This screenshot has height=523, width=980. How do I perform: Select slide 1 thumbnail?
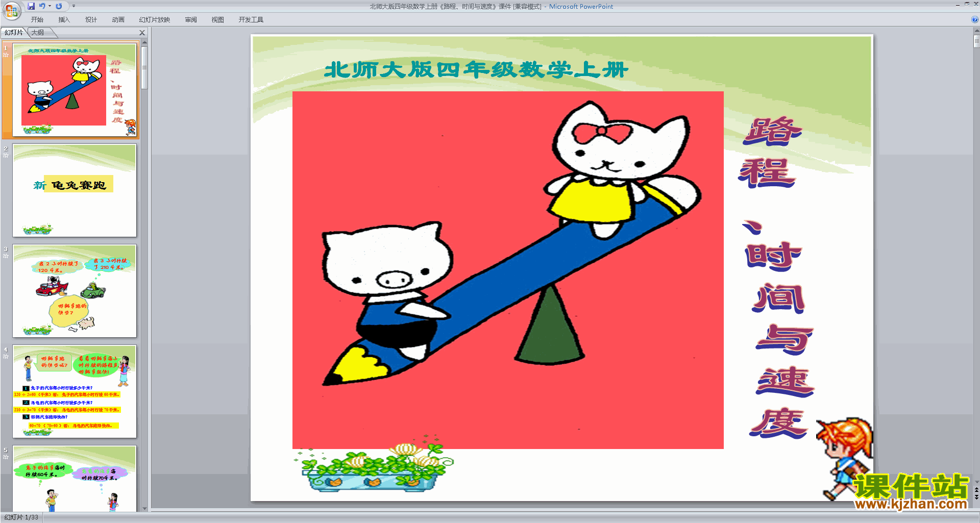[75, 90]
